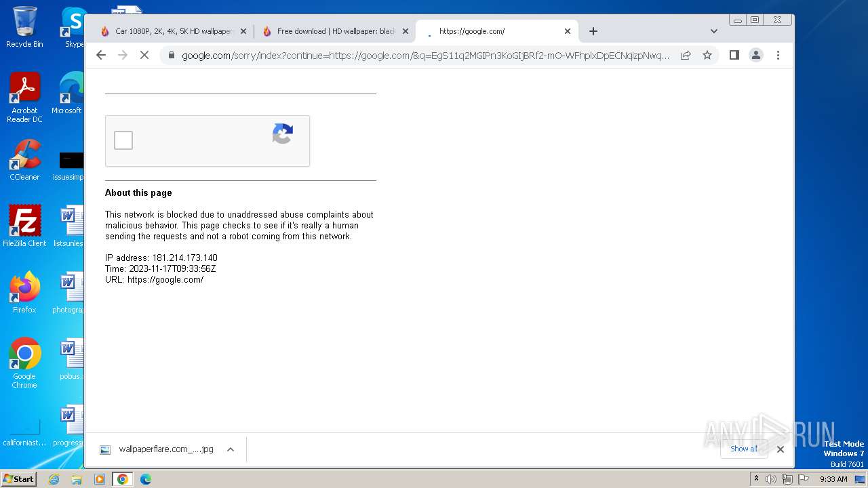Close the https://google.com/ tab
The image size is (868, 488).
coord(568,31)
